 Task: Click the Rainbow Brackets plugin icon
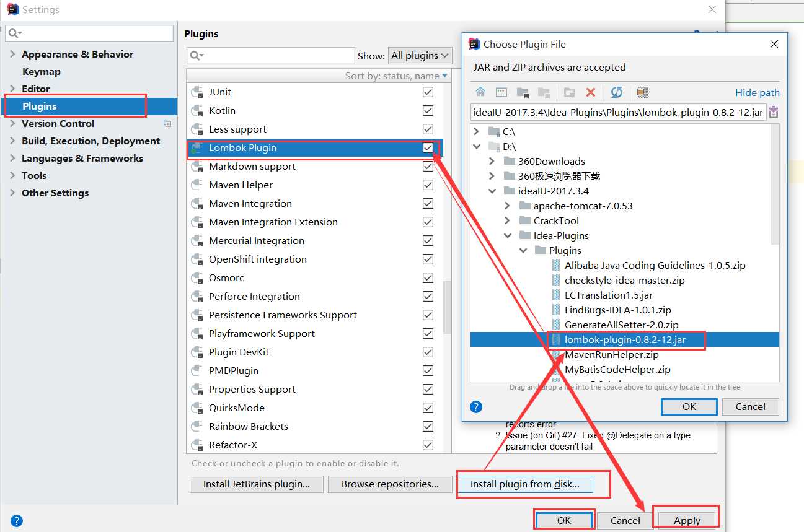[197, 427]
